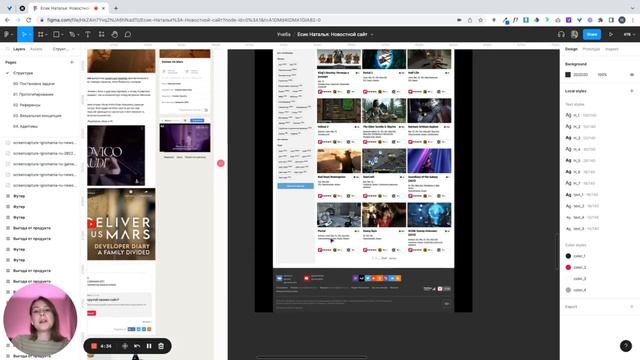The image size is (640, 360).
Task: Open the Help question mark button
Action: click(x=626, y=346)
